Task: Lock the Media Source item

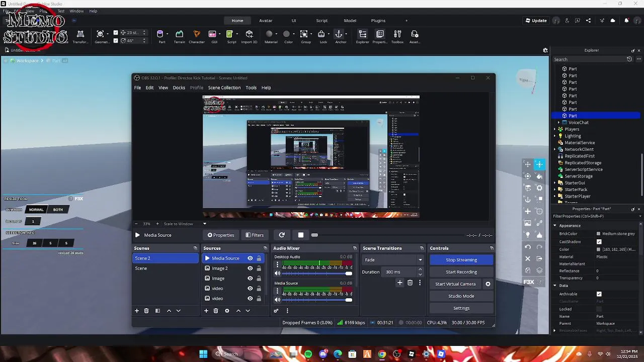Action: coord(259,258)
